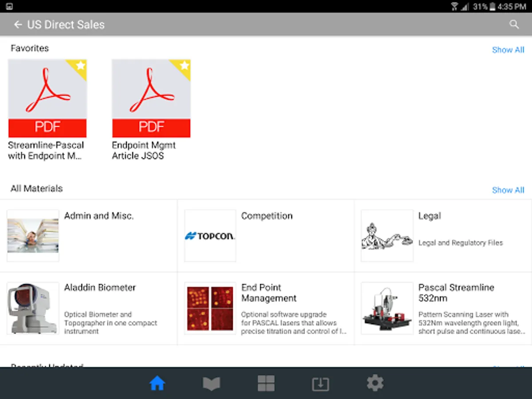Open the downloads tray icon
Viewport: 532px width, 399px height.
click(x=320, y=384)
